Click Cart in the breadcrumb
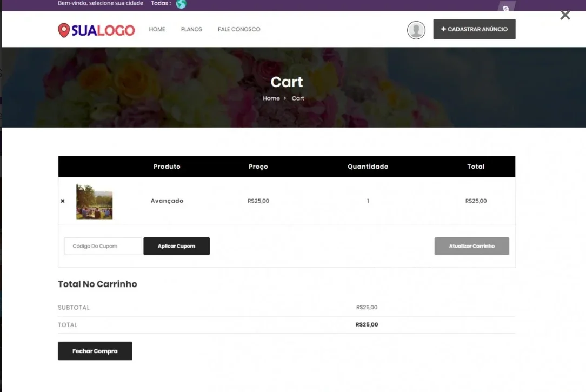The height and width of the screenshot is (392, 586). click(x=298, y=98)
